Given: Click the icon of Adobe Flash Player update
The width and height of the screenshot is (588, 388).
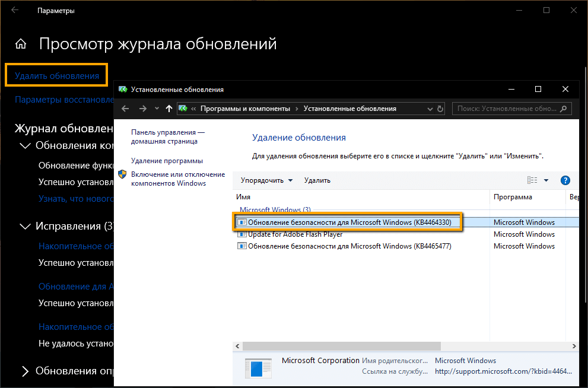Looking at the screenshot, I should point(242,234).
